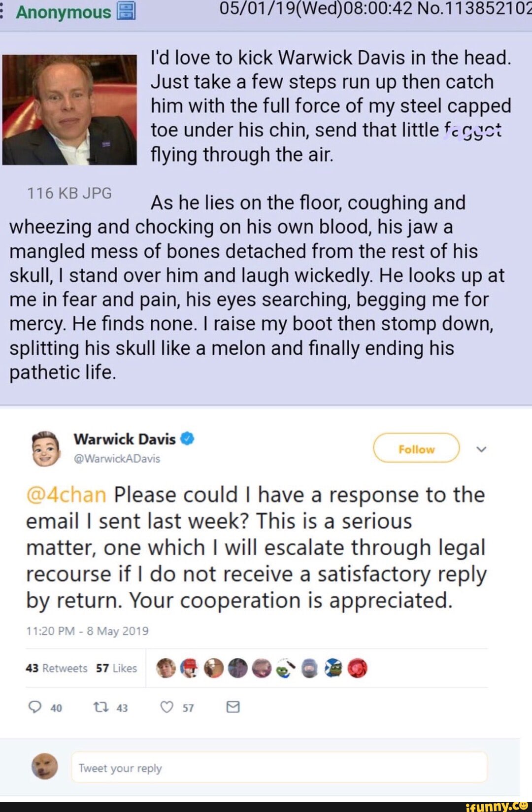Open the post menu dots beside Anonymous
The image size is (532, 812).
point(2,11)
